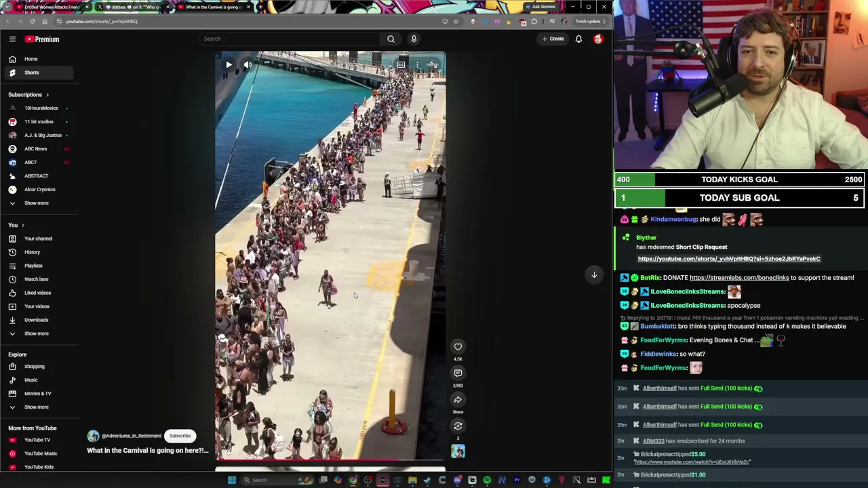This screenshot has width=868, height=488.
Task: Expand the You section
Action: 16,225
